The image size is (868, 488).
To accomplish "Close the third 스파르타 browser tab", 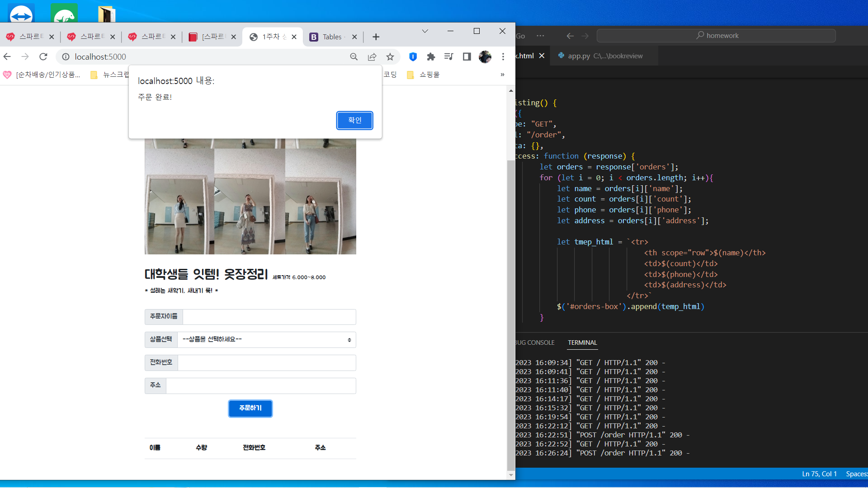I will (x=173, y=37).
